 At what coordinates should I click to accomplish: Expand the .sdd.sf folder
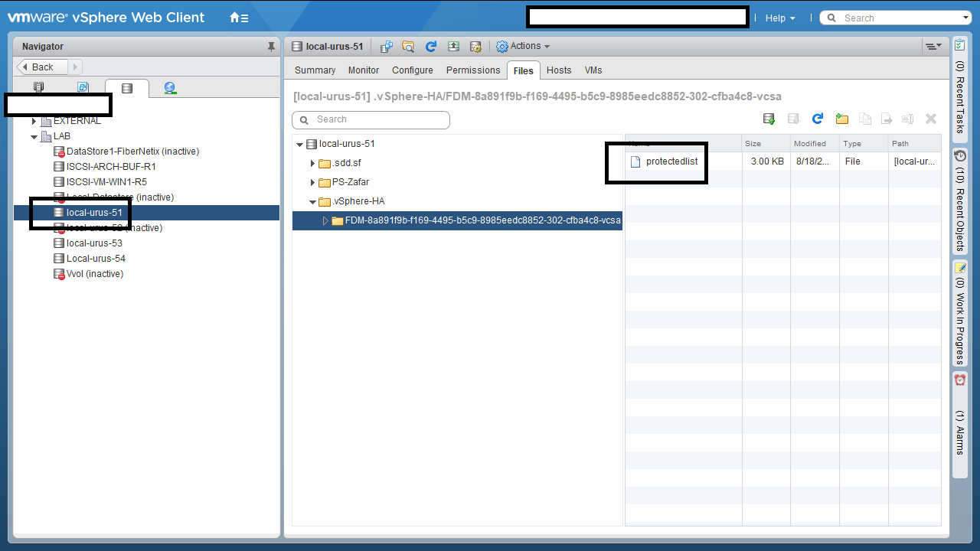(312, 163)
